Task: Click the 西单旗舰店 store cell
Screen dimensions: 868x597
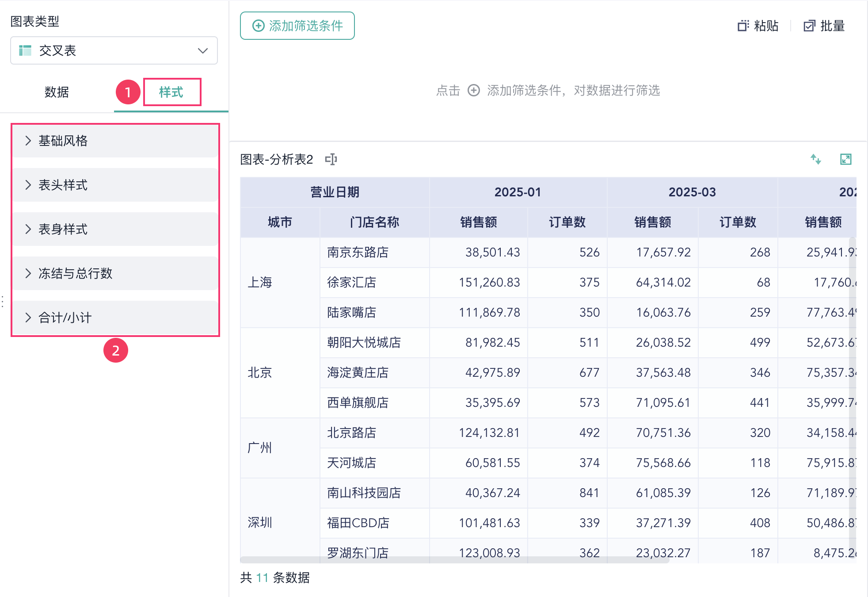Action: coord(374,402)
